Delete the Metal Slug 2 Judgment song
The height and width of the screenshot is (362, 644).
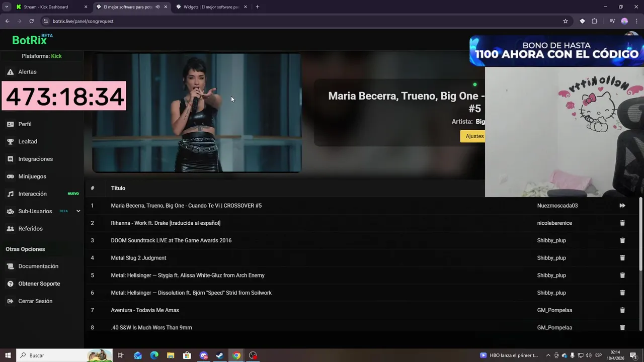(x=622, y=258)
